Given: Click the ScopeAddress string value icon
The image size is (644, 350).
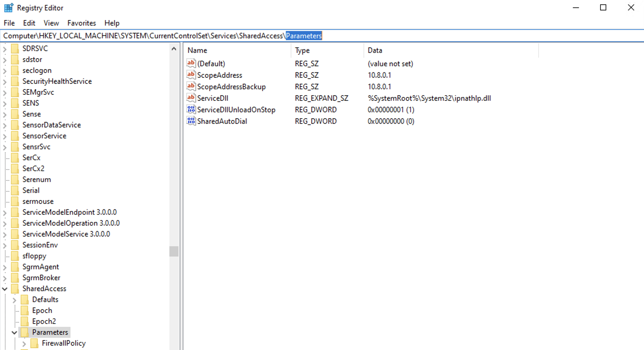Looking at the screenshot, I should tap(191, 75).
